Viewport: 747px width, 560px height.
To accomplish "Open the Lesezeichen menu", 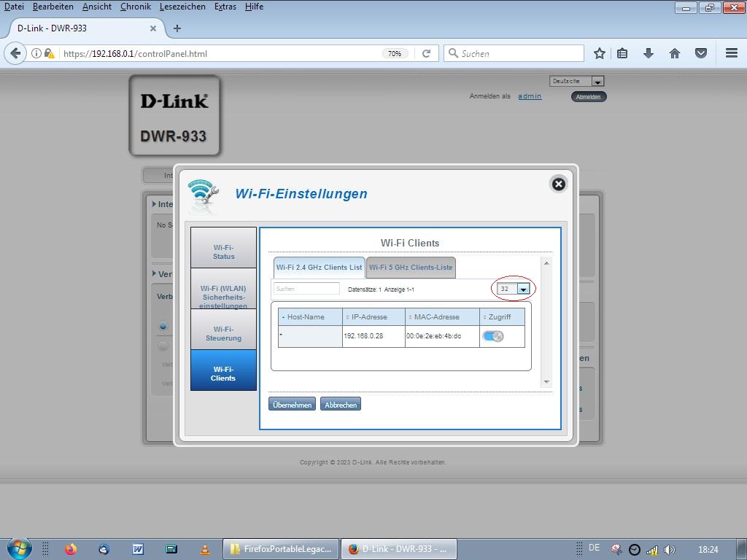I will pos(182,7).
